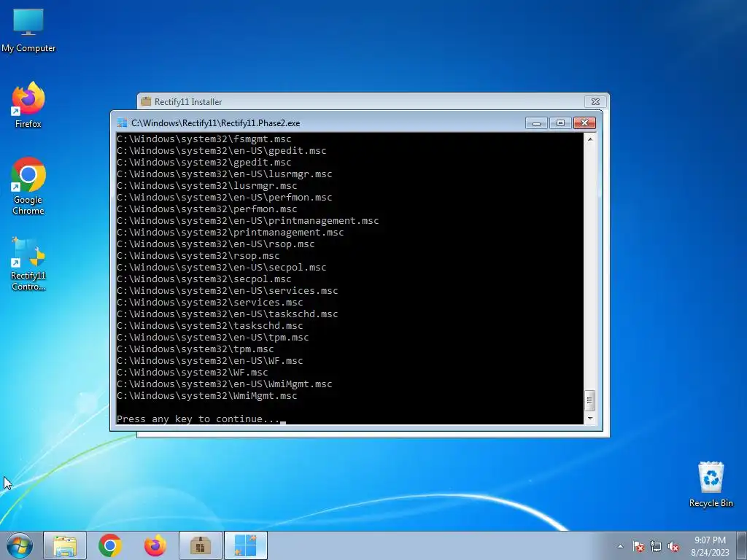Click the console window title bar icon

122,122
